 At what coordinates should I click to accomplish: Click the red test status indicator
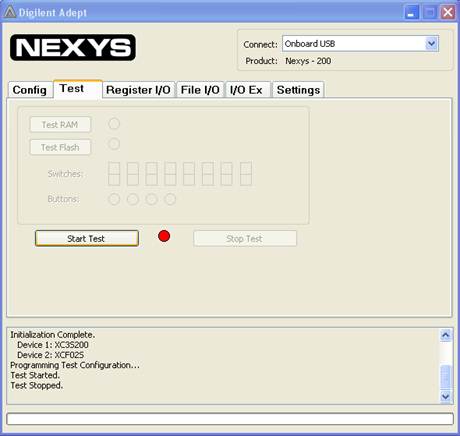tap(164, 236)
